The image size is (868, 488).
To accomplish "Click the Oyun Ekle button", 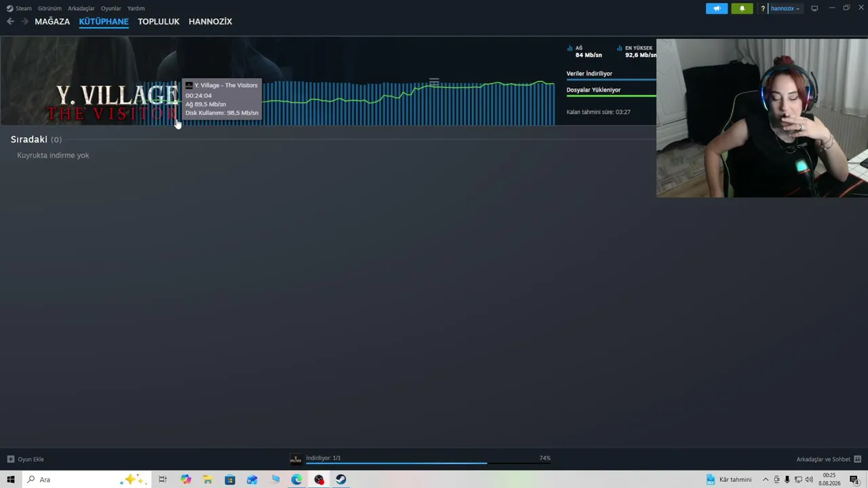I will pyautogui.click(x=26, y=459).
